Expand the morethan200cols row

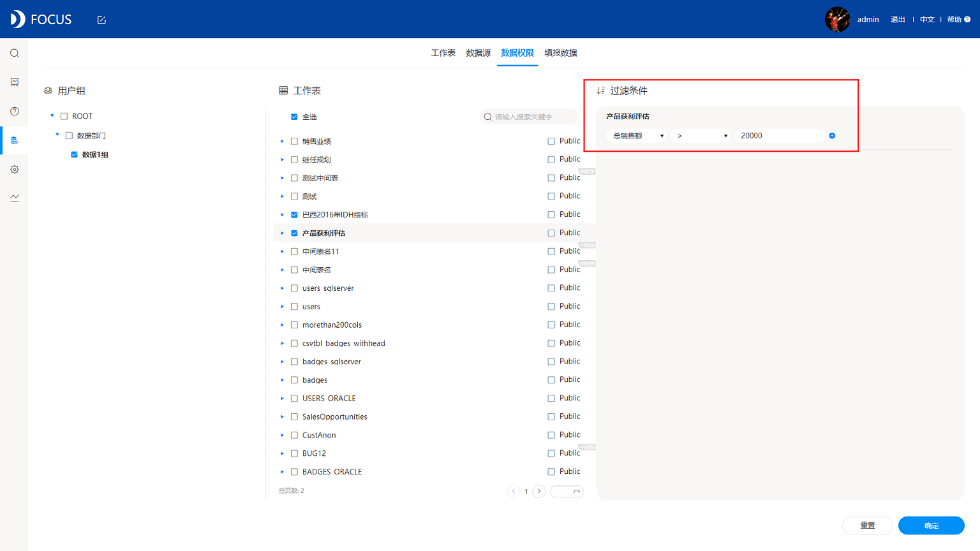tap(282, 325)
